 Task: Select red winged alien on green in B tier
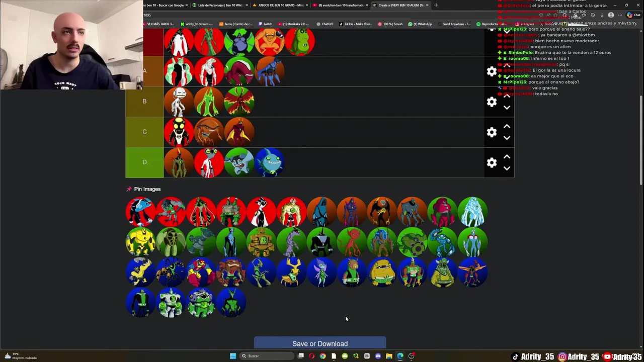click(x=239, y=102)
